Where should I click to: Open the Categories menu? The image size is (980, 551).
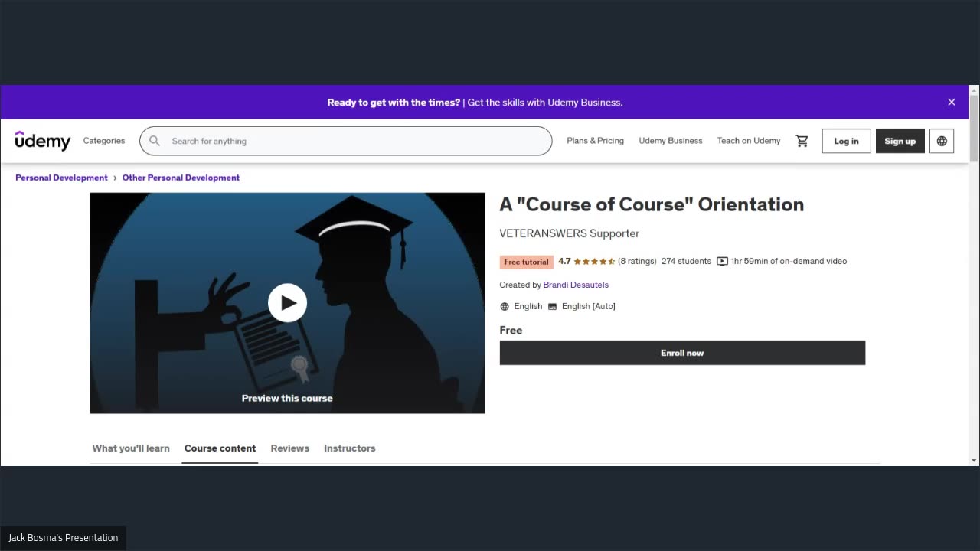point(104,141)
